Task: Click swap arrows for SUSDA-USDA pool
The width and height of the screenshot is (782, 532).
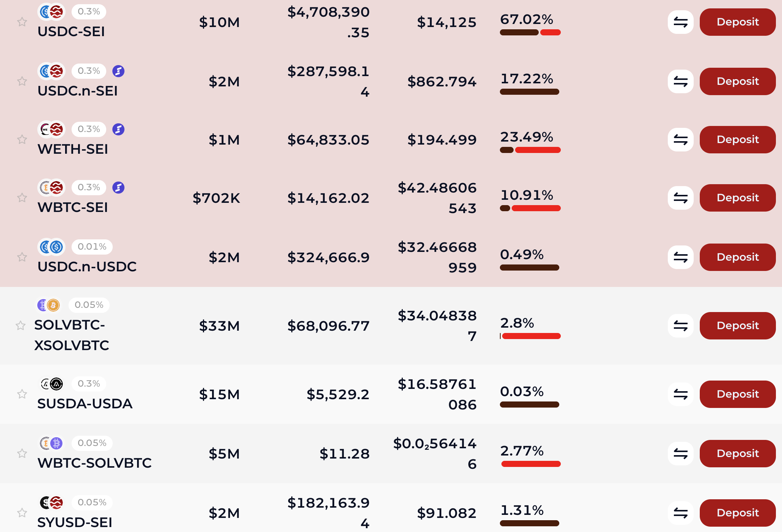Action: click(x=680, y=394)
